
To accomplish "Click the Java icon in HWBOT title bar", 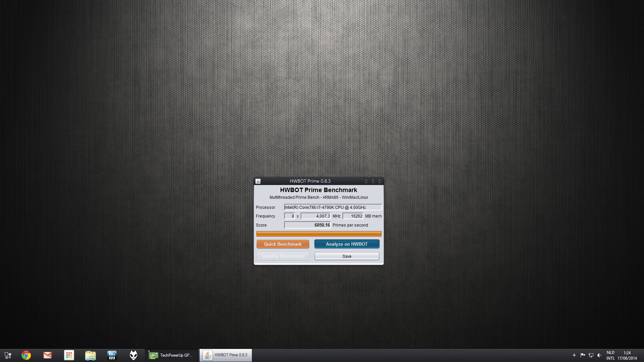I will tap(258, 181).
